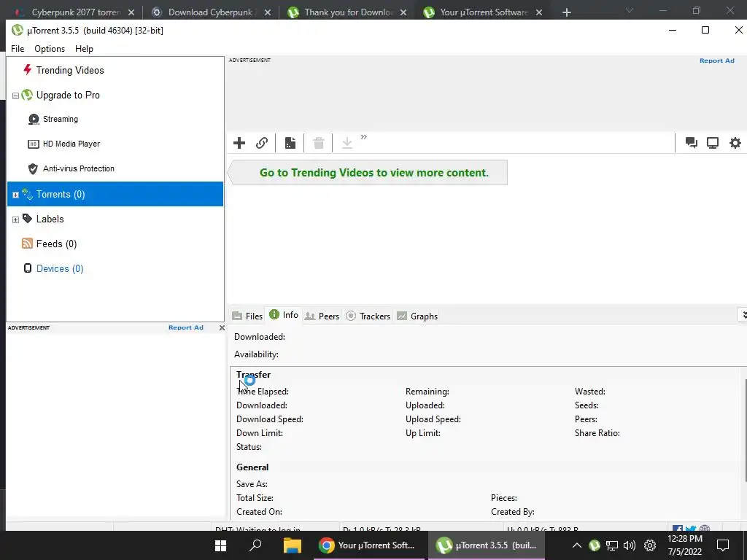Screen dimensions: 747x560
Task: Switch to Cyberpunk 2077 torrent browser tab
Action: (75, 12)
